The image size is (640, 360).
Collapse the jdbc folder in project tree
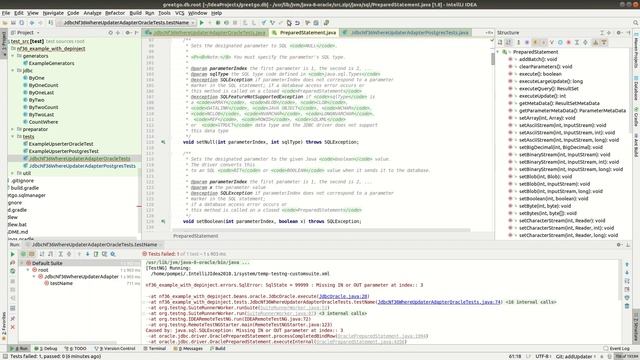point(13,71)
